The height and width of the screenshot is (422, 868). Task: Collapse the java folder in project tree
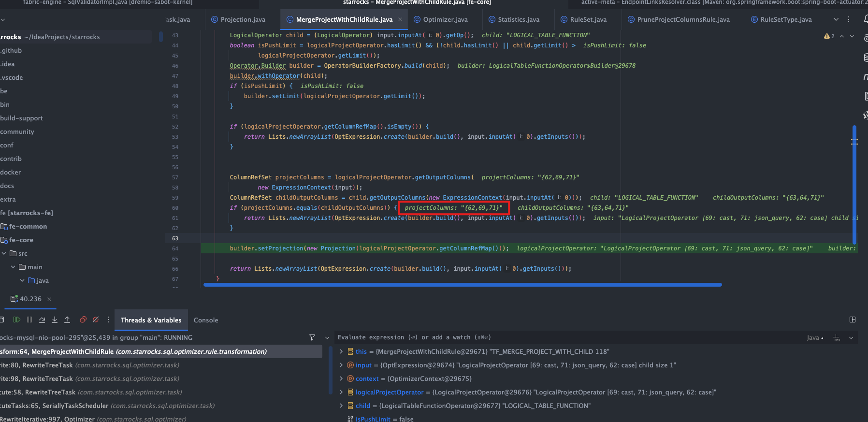[x=22, y=280]
